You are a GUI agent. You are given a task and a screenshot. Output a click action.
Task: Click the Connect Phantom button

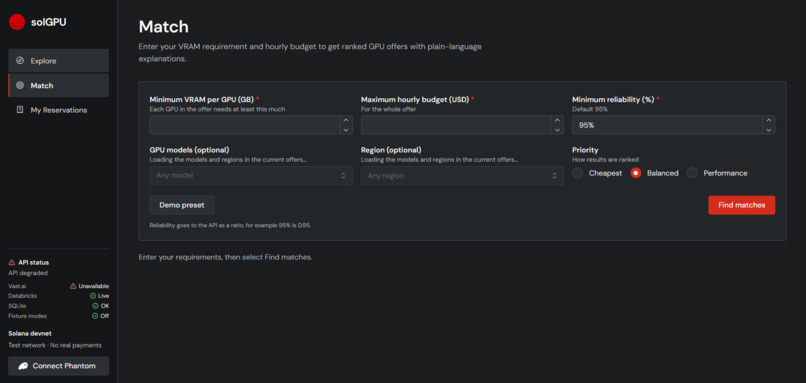tap(59, 366)
